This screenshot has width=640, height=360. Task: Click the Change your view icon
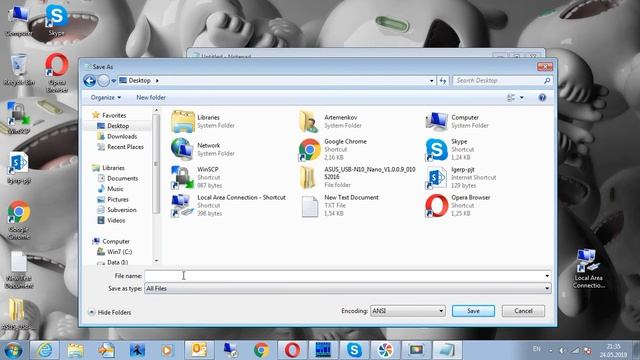point(511,98)
